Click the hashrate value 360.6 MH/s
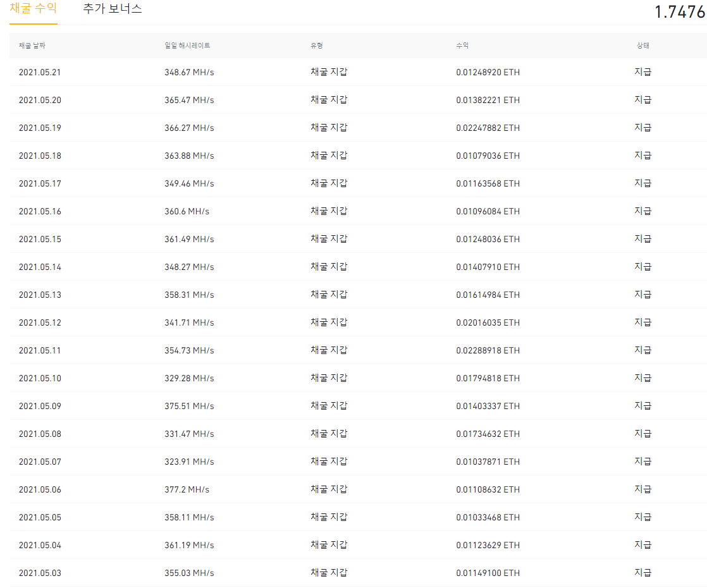This screenshot has height=588, width=707. click(187, 211)
